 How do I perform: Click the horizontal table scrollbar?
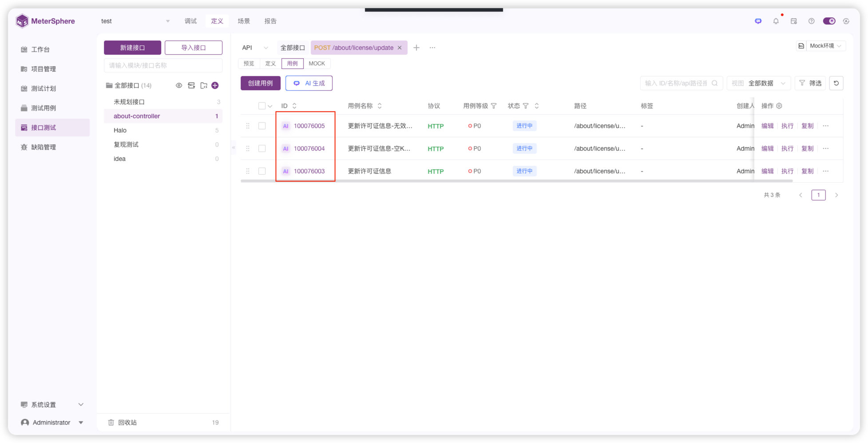[516, 181]
